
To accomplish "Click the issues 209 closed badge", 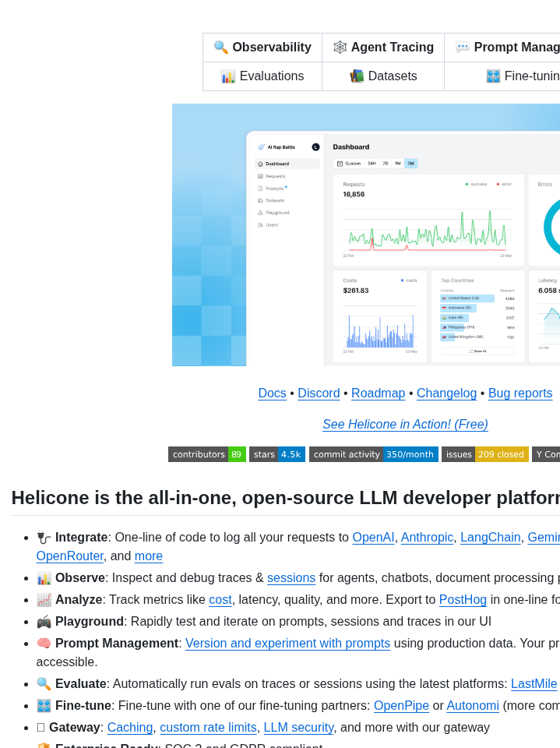I will [x=485, y=454].
